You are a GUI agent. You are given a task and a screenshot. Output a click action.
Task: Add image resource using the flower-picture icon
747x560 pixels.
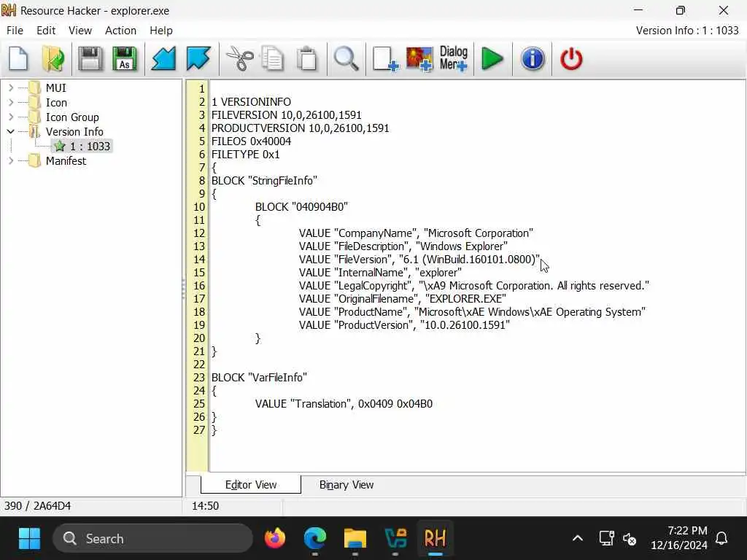(x=419, y=59)
